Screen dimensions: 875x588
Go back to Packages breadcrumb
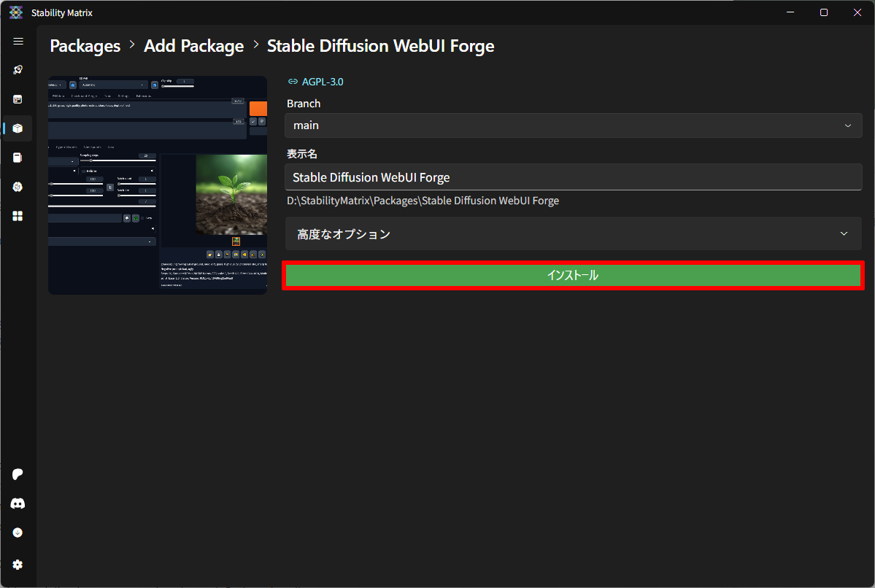pos(85,46)
